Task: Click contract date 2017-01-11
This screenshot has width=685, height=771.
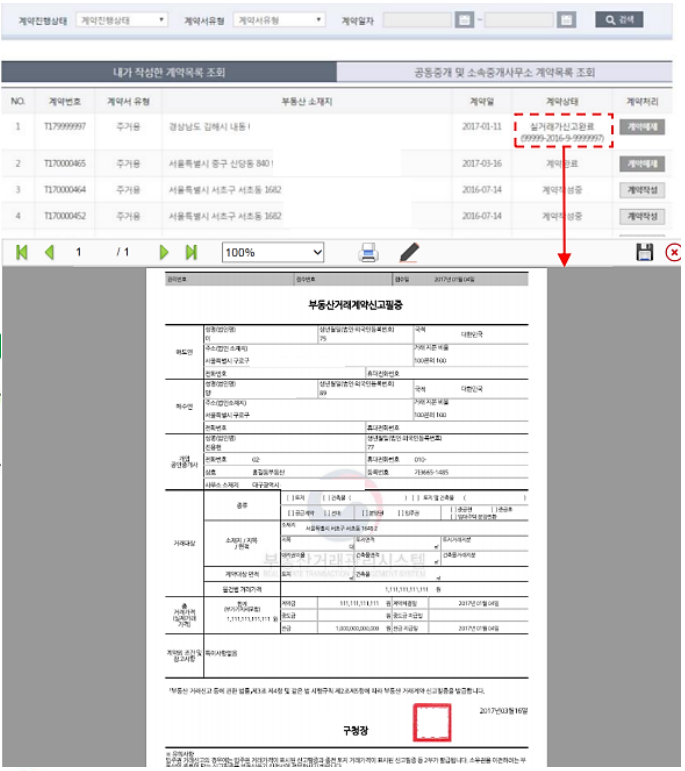Action: click(481, 126)
